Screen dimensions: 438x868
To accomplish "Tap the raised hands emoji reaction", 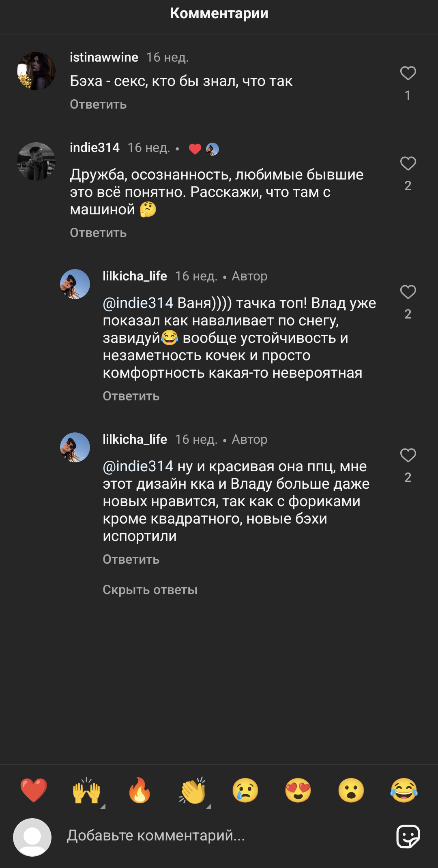I will pos(86,790).
